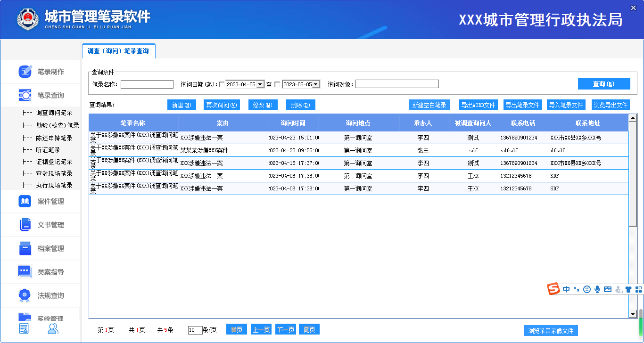Image resolution: width=644 pixels, height=343 pixels.
Task: Go to 上一页 previous page
Action: 261,329
